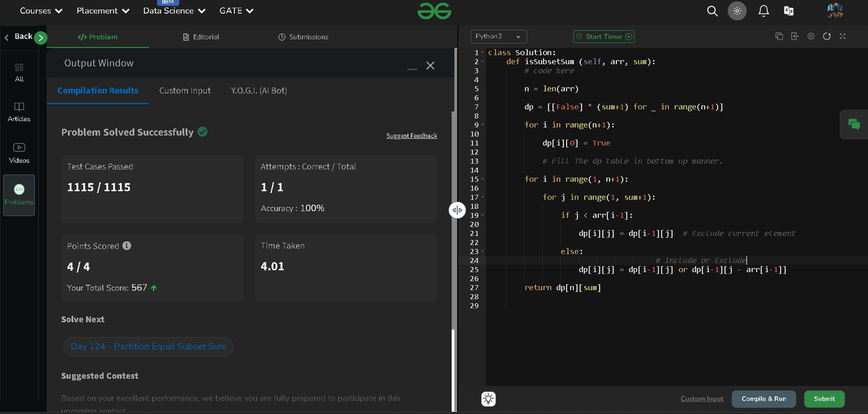The image size is (868, 414).
Task: Expand the GATE dropdown menu
Action: (x=237, y=11)
